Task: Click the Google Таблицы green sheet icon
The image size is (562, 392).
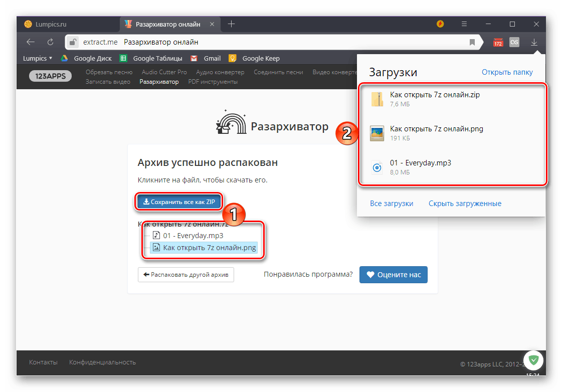Action: (123, 58)
